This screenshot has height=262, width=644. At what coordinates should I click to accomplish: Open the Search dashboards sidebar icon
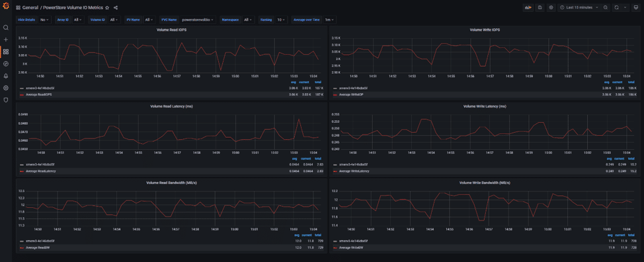[x=6, y=28]
